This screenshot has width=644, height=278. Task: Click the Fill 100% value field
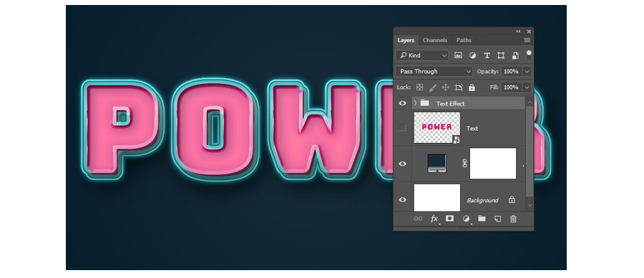click(512, 87)
